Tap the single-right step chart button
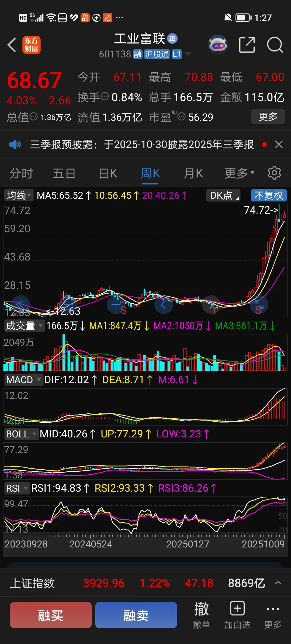 point(212,304)
